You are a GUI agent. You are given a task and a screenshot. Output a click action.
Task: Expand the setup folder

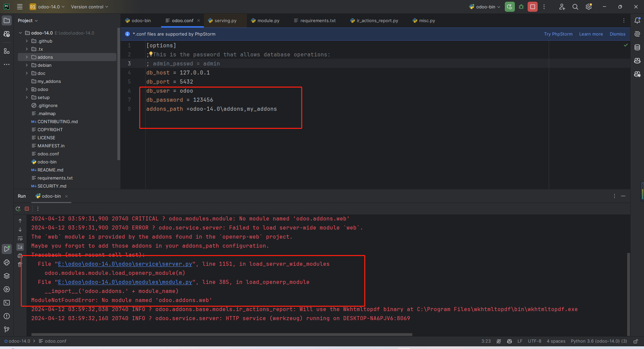(27, 97)
